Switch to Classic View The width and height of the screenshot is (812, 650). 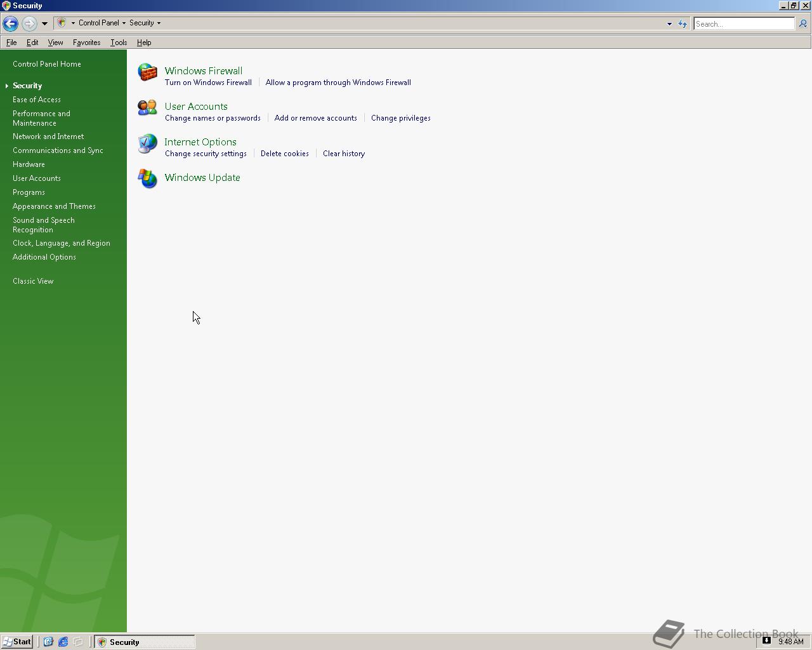point(33,281)
